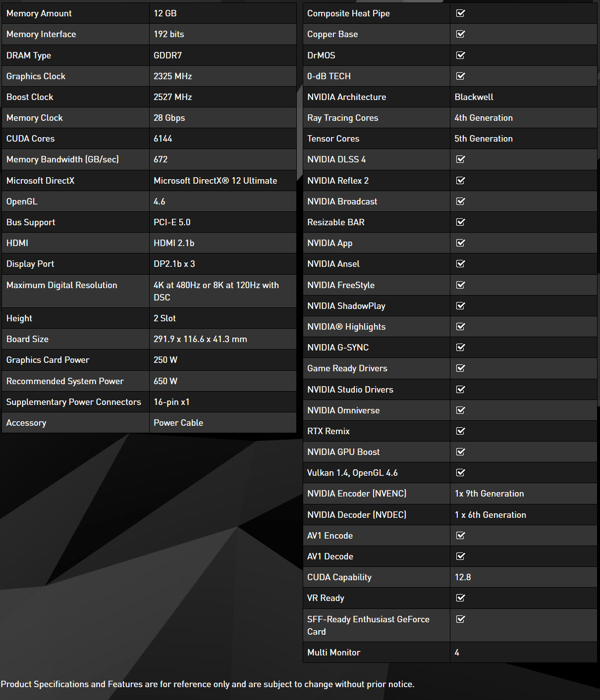Select the '192 bits' memory interface value

[168, 34]
